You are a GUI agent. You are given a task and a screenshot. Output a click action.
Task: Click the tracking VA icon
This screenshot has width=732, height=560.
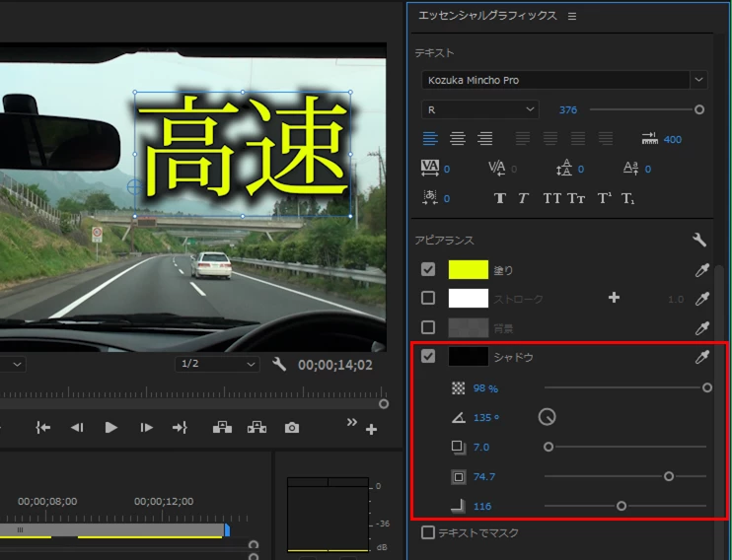pos(429,168)
